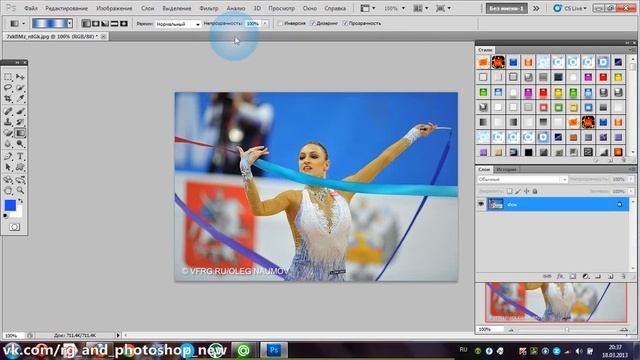Select the Brush tool
The width and height of the screenshot is (640, 360).
[x=20, y=111]
